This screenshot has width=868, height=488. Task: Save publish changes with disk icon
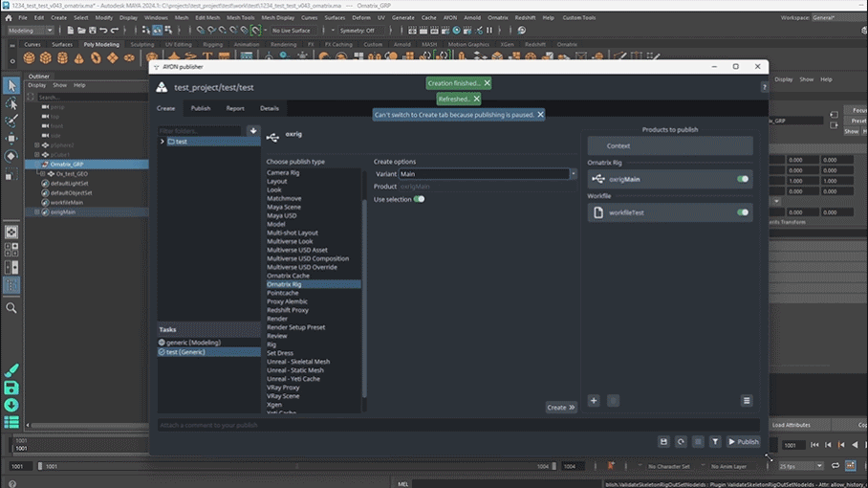663,441
